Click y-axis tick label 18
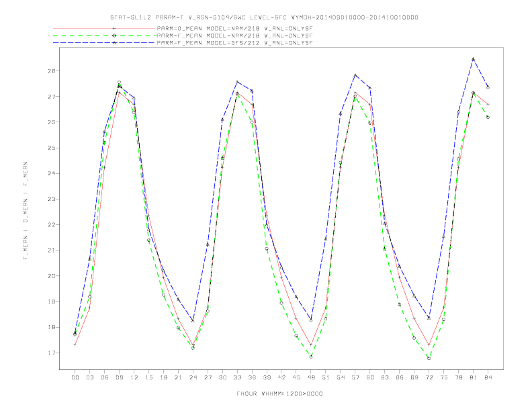This screenshot has width=532, height=411. [52, 327]
